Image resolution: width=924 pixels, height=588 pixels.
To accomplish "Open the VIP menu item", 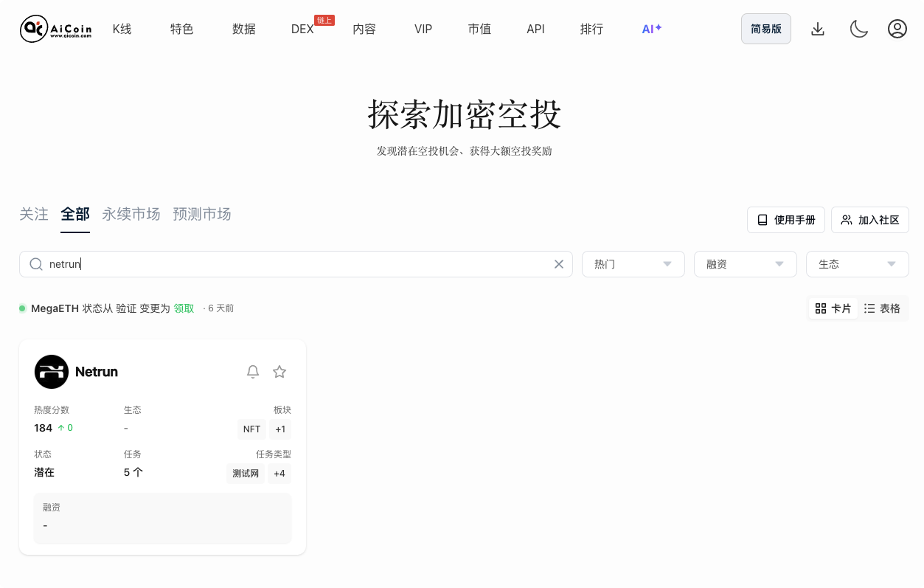I will tap(423, 29).
